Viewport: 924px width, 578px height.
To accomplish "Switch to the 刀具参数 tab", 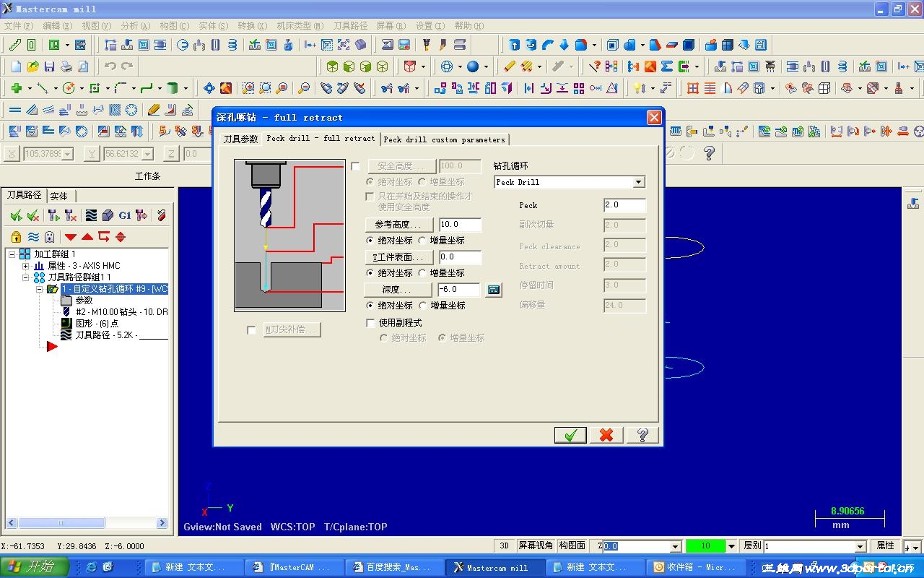I will point(240,139).
